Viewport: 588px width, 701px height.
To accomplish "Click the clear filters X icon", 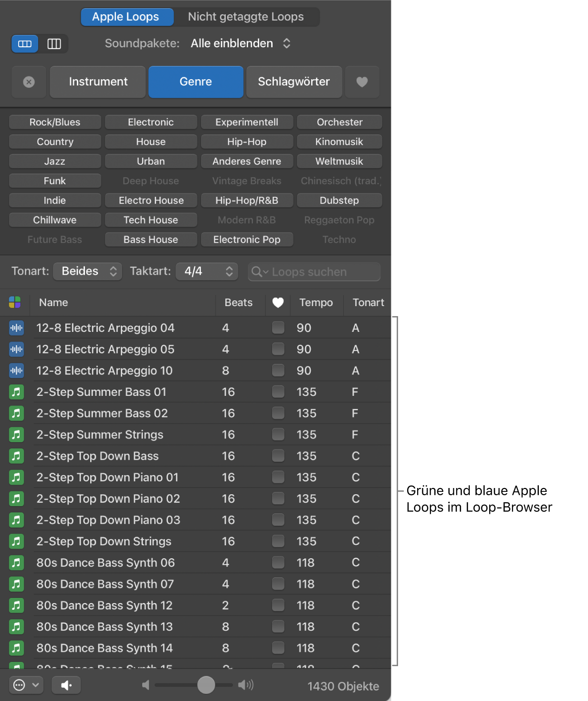I will (x=29, y=82).
